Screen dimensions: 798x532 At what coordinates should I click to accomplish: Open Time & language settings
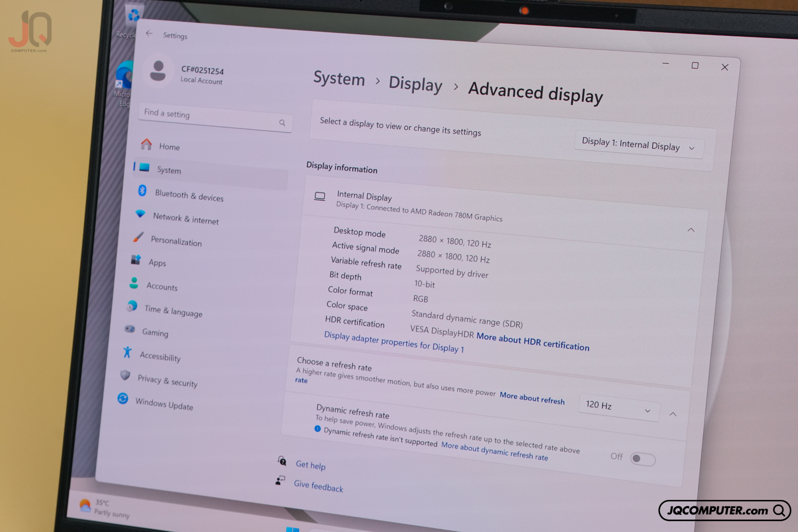174,310
